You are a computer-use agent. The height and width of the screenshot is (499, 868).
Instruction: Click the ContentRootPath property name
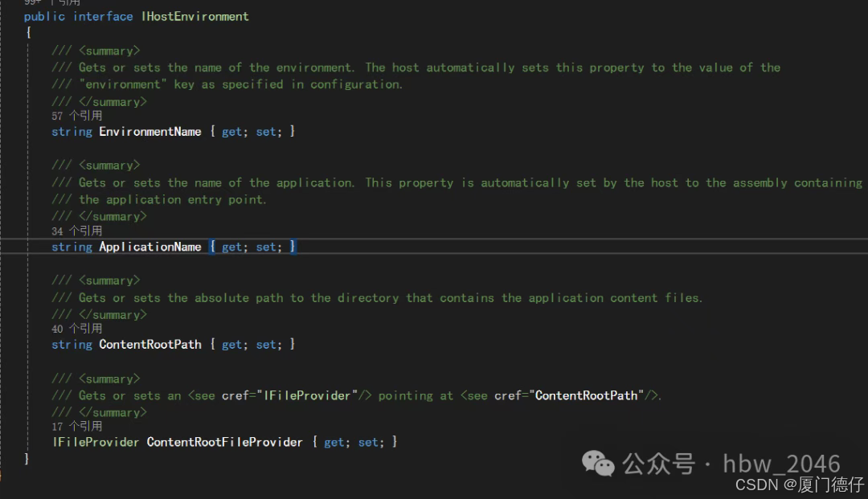pos(150,344)
